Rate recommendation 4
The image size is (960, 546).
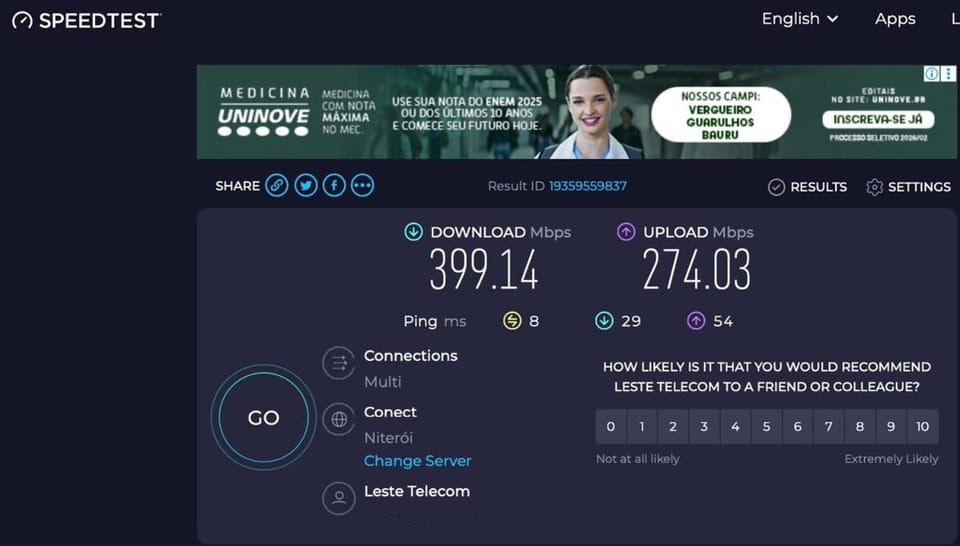[735, 427]
